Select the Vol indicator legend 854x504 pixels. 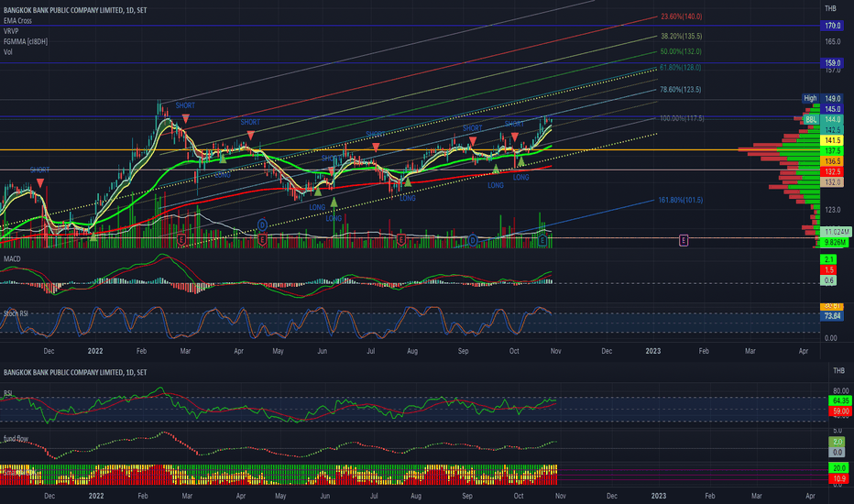[7, 51]
